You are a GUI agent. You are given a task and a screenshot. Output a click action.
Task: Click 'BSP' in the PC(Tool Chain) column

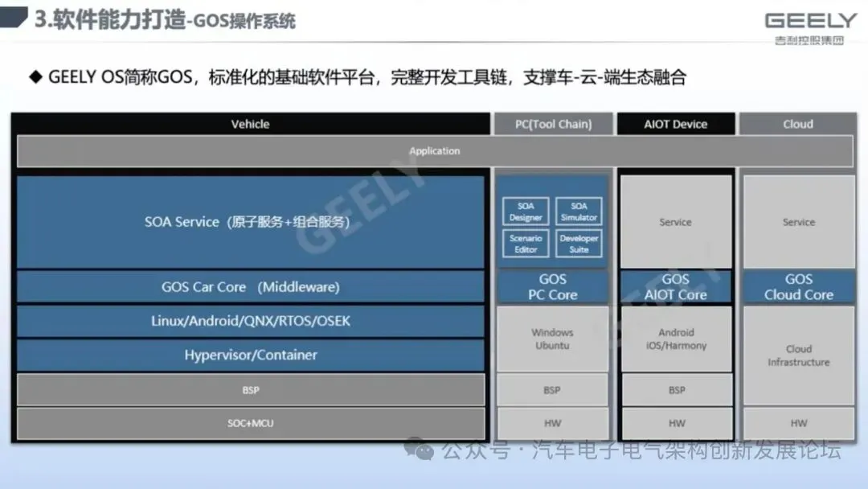point(552,390)
